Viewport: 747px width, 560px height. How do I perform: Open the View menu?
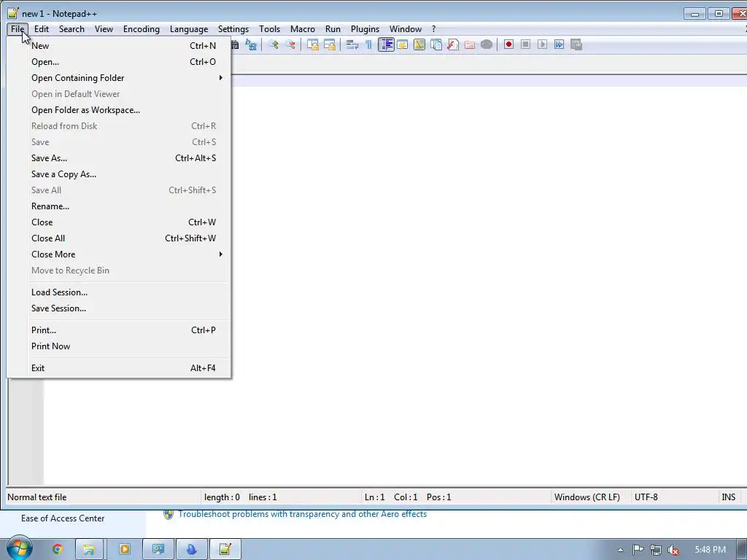point(104,29)
